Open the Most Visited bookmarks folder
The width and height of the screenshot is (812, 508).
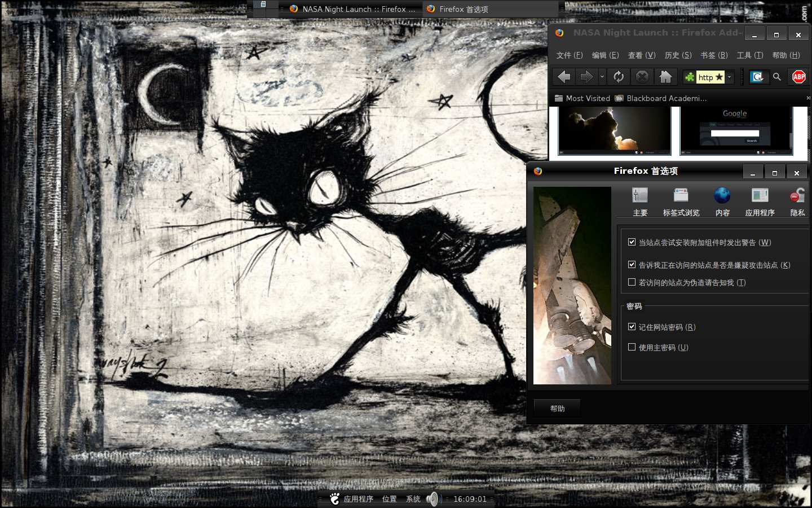(x=582, y=98)
